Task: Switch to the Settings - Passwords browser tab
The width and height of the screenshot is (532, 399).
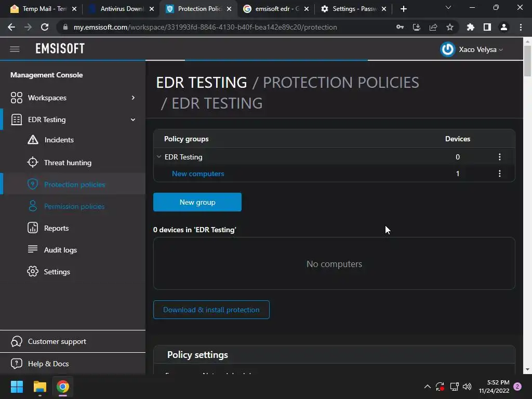Action: [x=353, y=9]
